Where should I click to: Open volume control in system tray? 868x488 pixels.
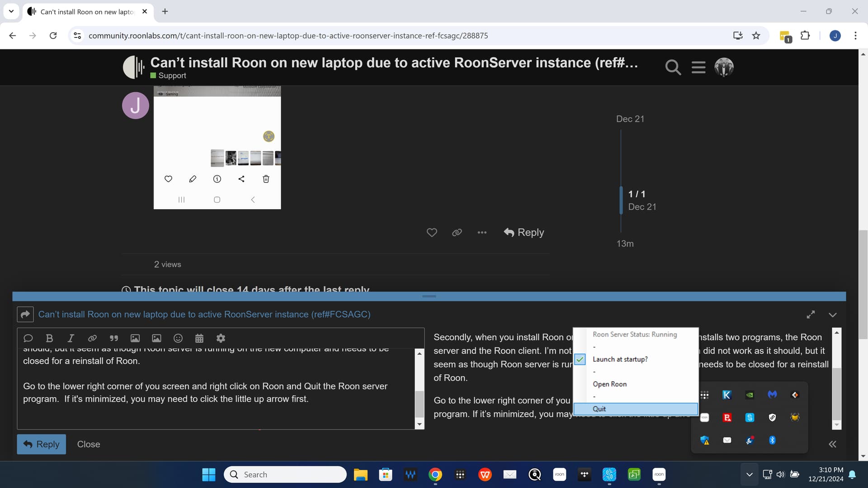tap(780, 474)
